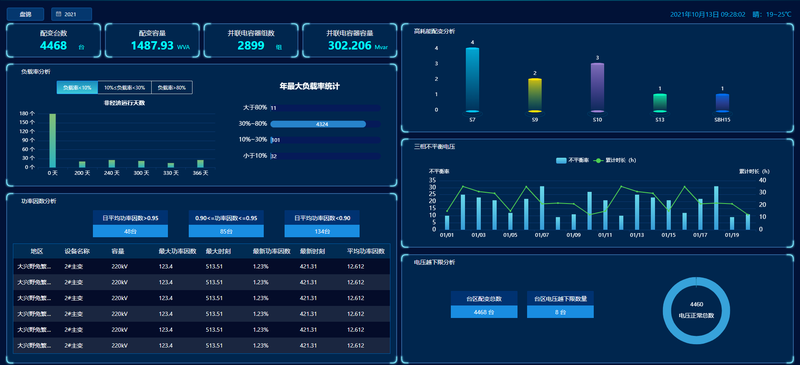This screenshot has height=365, width=800.
Task: Click the 48台 power factor button
Action: point(131,231)
